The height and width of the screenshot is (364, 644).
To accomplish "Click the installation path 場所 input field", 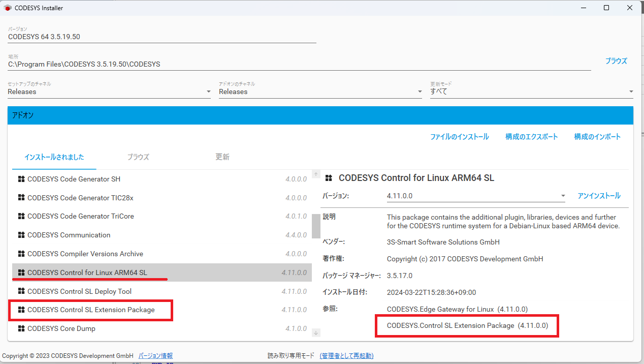I will [203, 64].
